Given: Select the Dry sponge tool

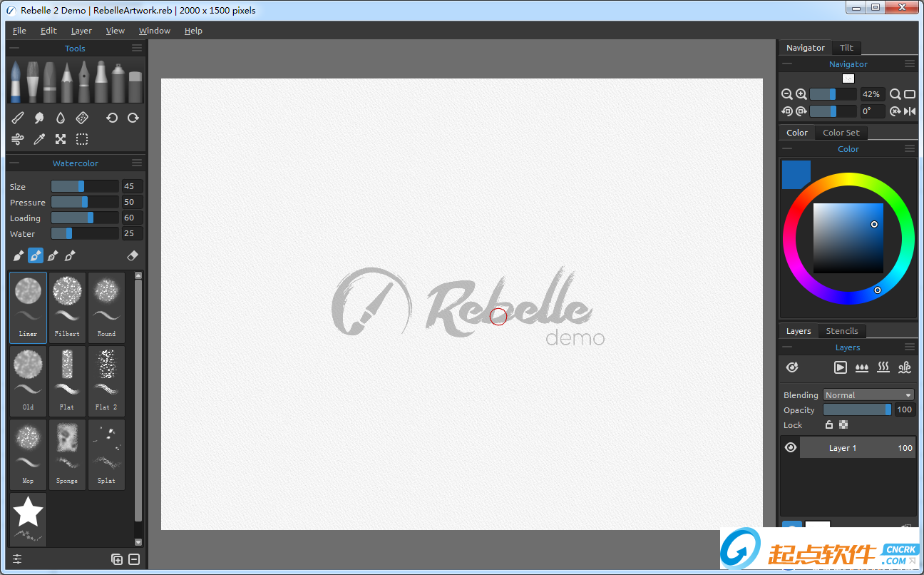Looking at the screenshot, I should click(x=82, y=118).
